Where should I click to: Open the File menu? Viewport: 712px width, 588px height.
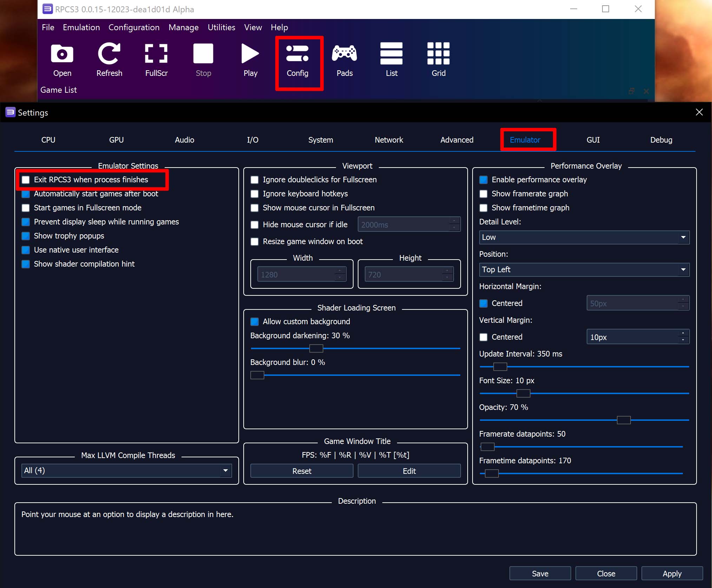[x=48, y=27]
